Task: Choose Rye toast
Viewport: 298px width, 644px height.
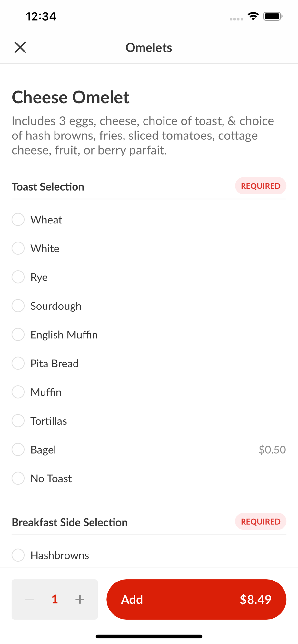Action: (x=18, y=277)
